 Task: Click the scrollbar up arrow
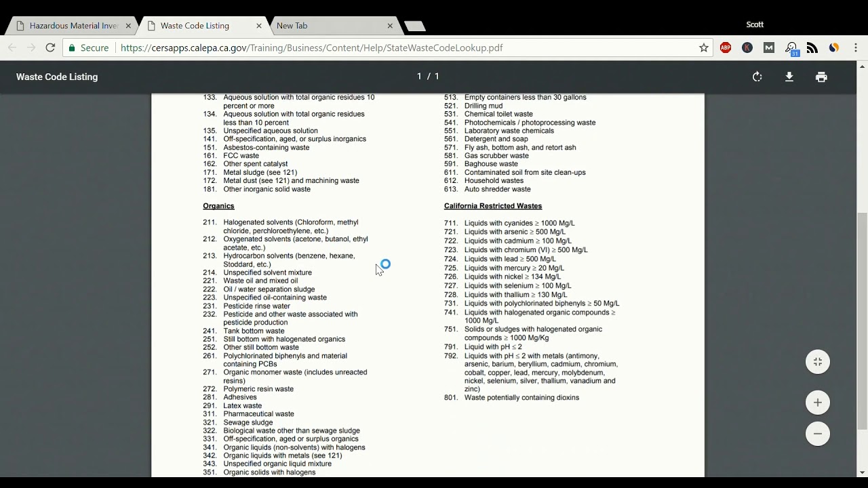(863, 66)
